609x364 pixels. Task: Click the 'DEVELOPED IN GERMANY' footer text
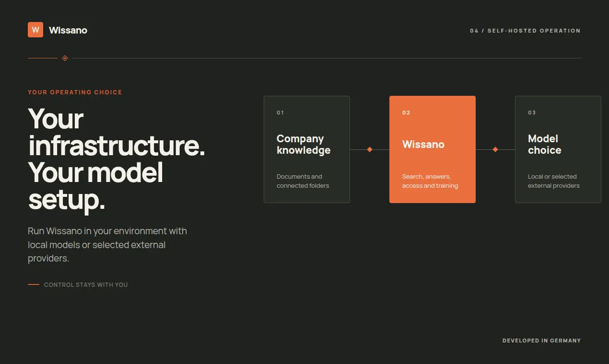pyautogui.click(x=542, y=341)
